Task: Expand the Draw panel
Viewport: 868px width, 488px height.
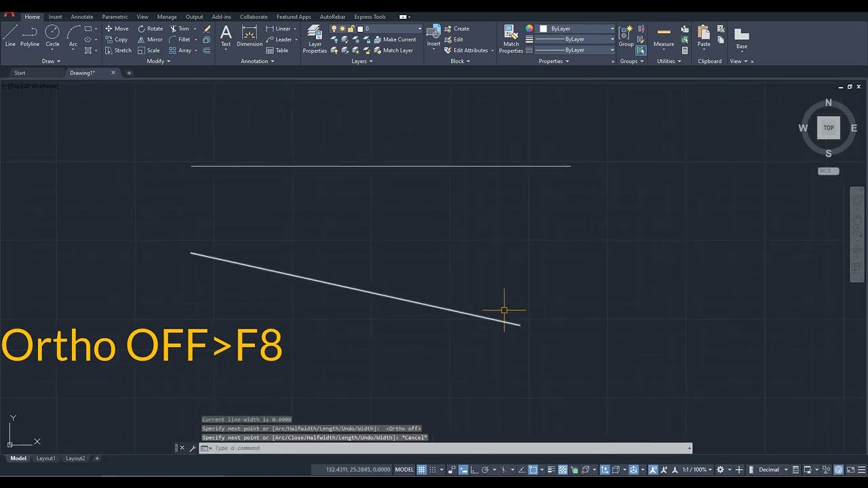Action: [51, 61]
